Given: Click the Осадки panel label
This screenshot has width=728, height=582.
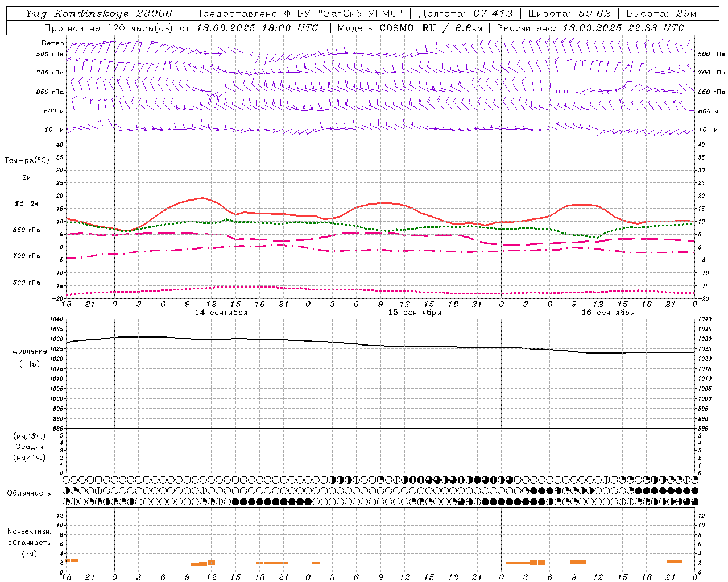Looking at the screenshot, I should click(29, 447).
